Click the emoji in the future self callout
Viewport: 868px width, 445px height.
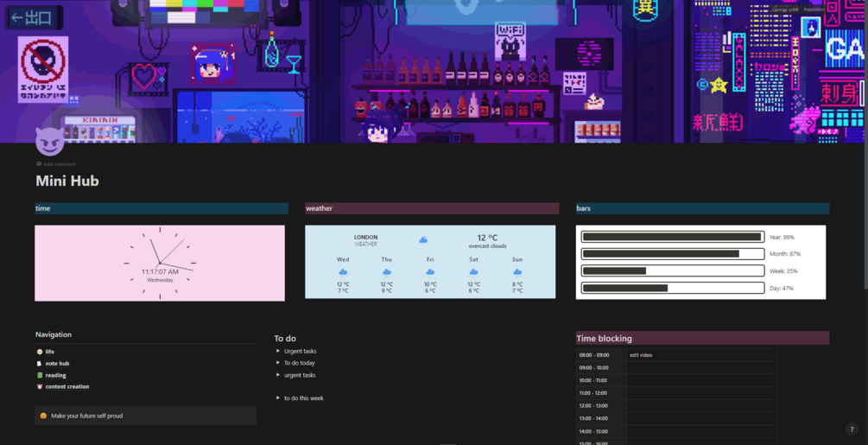[x=43, y=416]
